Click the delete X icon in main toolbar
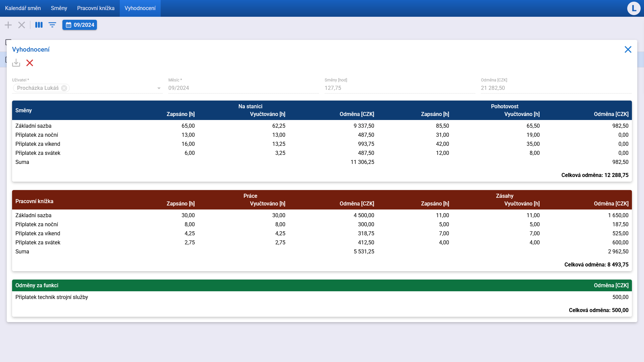644x362 pixels. (22, 25)
